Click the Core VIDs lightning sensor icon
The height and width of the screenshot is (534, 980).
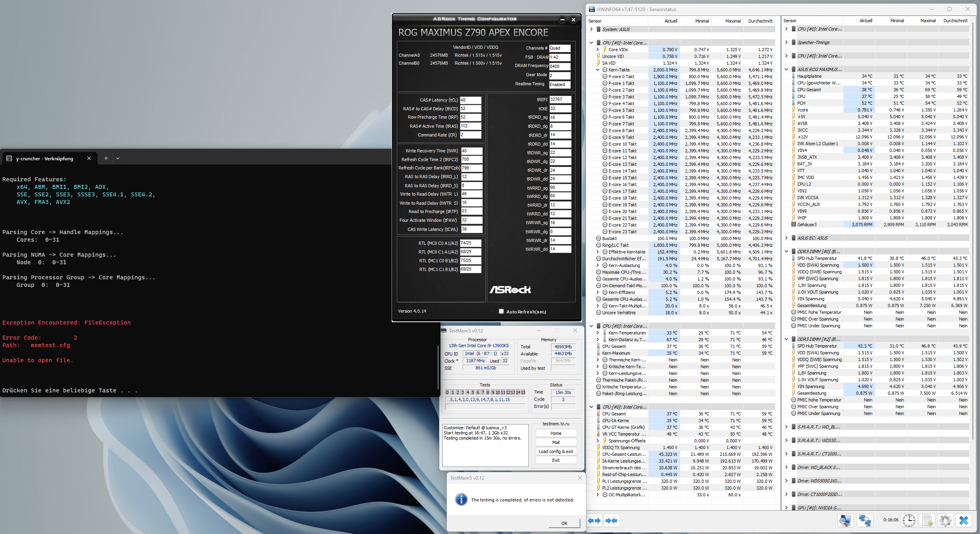coord(605,50)
